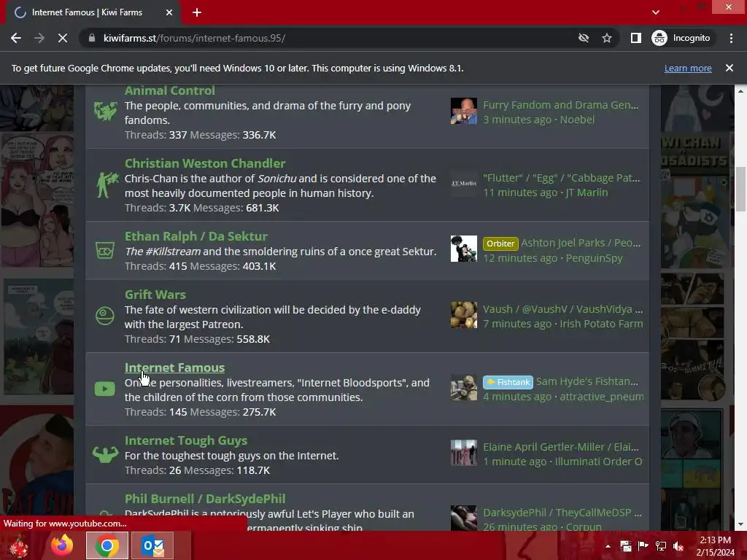Visit user Irish Potato Farm's profile
This screenshot has height=560, width=747.
[x=601, y=324]
